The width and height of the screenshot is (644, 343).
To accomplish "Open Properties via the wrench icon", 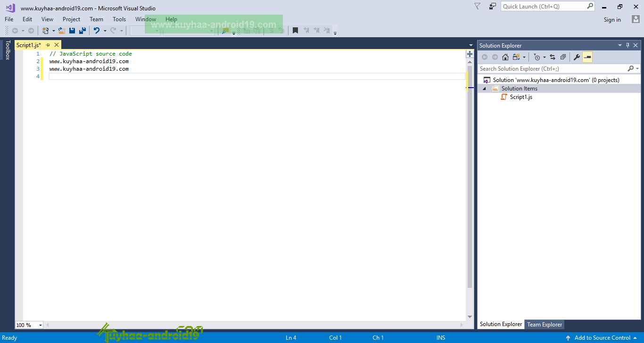I will [577, 57].
